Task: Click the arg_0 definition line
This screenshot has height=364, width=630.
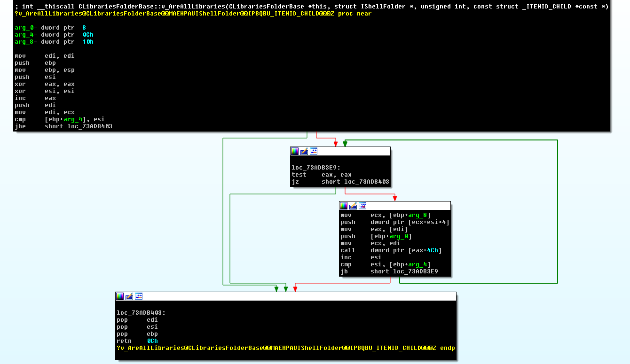Action: pyautogui.click(x=24, y=27)
